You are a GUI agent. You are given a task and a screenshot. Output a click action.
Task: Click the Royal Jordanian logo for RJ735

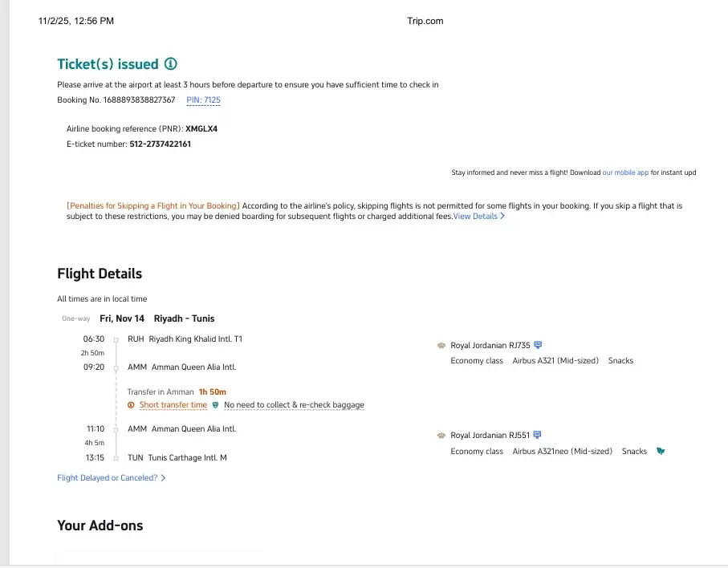[441, 345]
